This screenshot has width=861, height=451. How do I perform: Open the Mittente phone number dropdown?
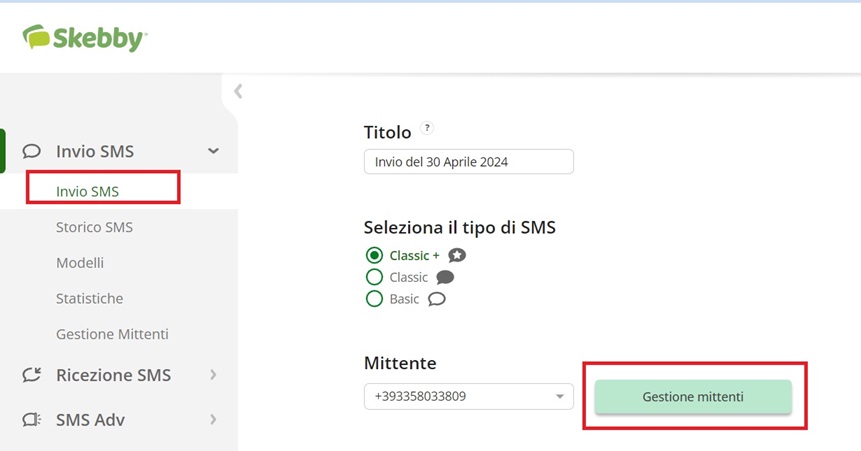click(x=468, y=396)
